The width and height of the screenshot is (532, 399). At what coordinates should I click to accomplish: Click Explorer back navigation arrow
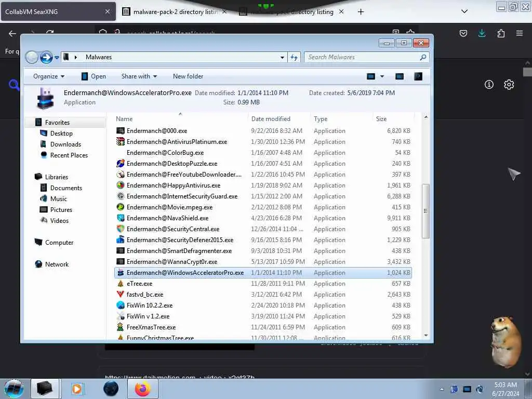pyautogui.click(x=32, y=57)
